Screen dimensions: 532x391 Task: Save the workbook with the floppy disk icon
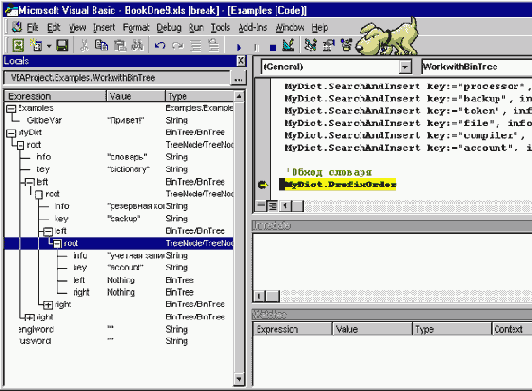coord(62,45)
